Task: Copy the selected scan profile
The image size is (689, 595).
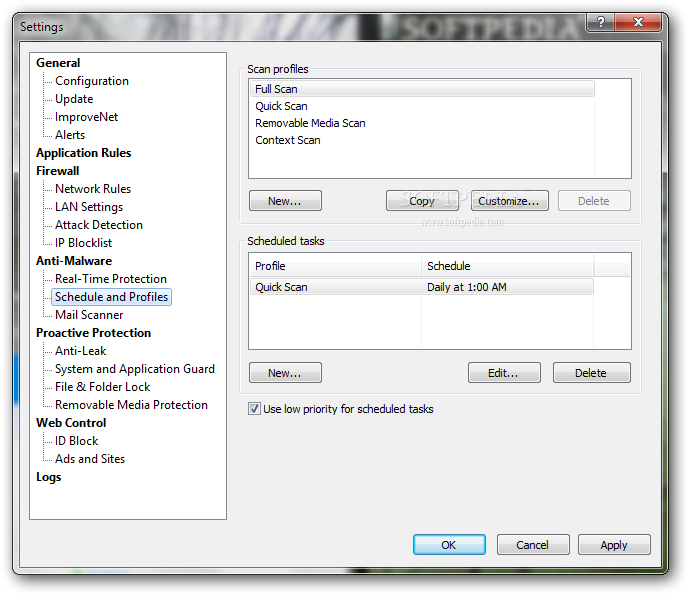Action: (422, 201)
